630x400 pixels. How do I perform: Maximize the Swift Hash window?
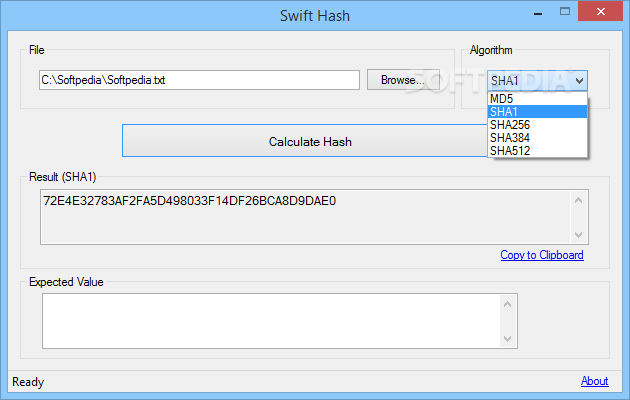pyautogui.click(x=565, y=12)
